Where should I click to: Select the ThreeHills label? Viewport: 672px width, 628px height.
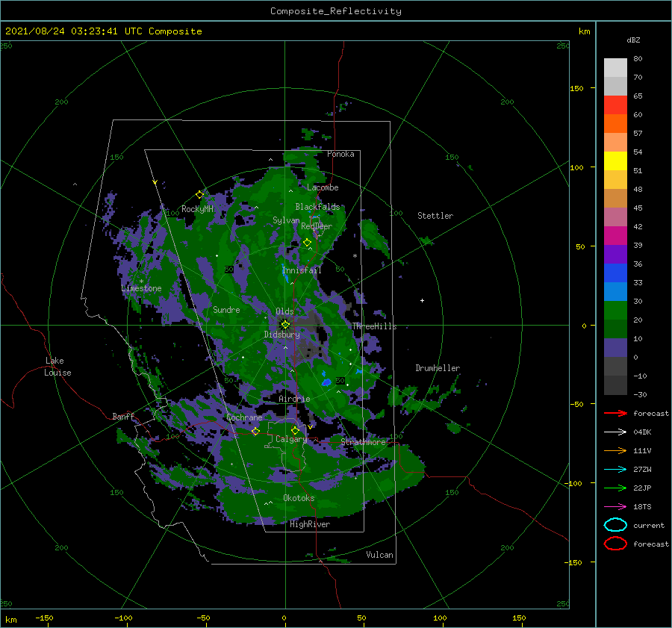pos(374,326)
